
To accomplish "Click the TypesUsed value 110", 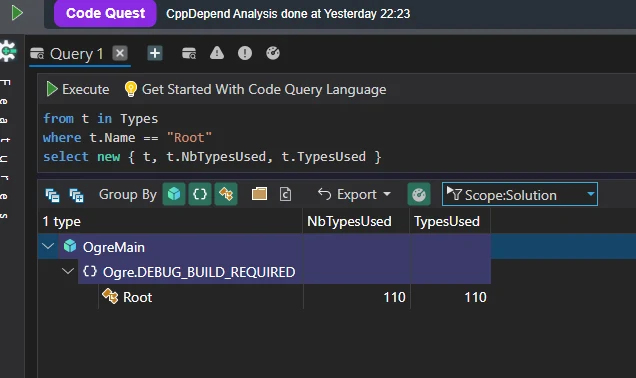I will (475, 297).
